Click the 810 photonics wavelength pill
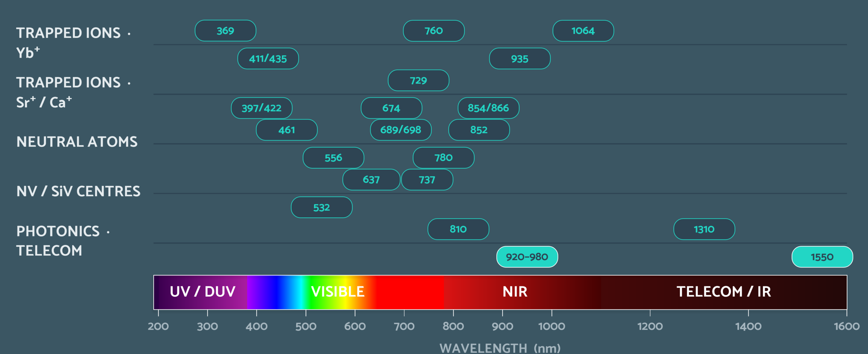Image resolution: width=868 pixels, height=354 pixels. point(458,229)
